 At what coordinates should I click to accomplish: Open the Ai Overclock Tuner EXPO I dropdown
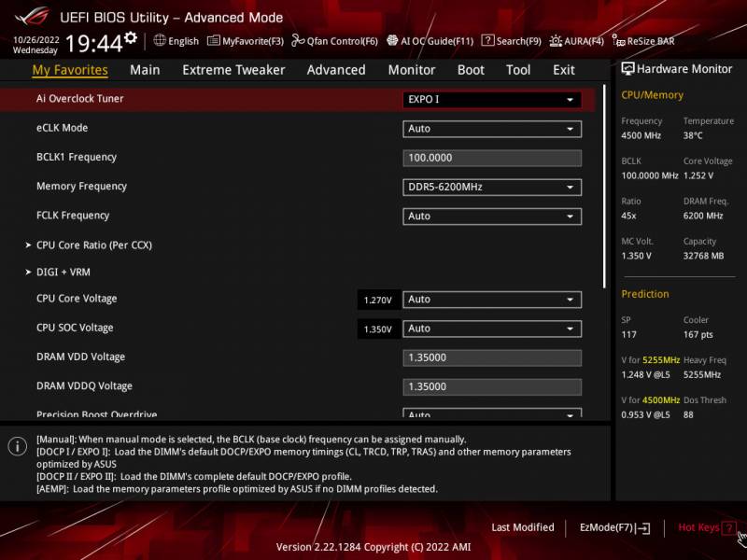click(x=492, y=100)
